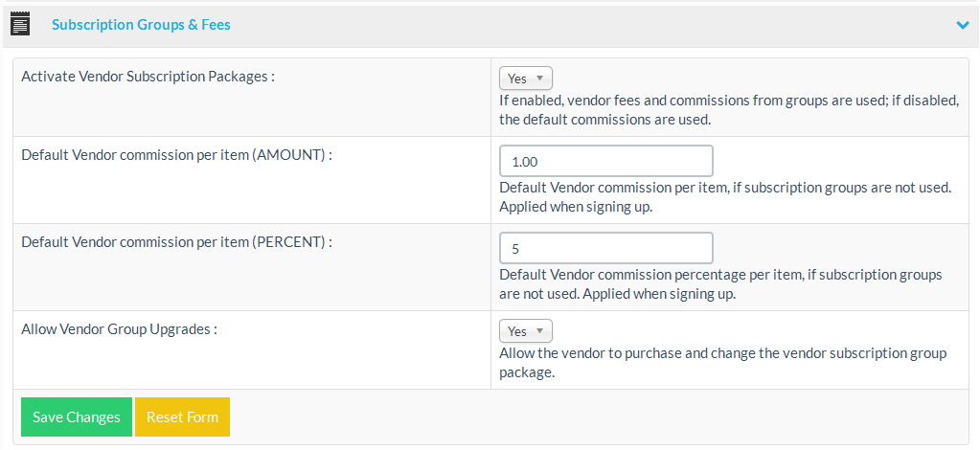This screenshot has height=450, width=980.
Task: Open the Activate Vendor Subscription Packages dropdown
Action: pos(525,79)
